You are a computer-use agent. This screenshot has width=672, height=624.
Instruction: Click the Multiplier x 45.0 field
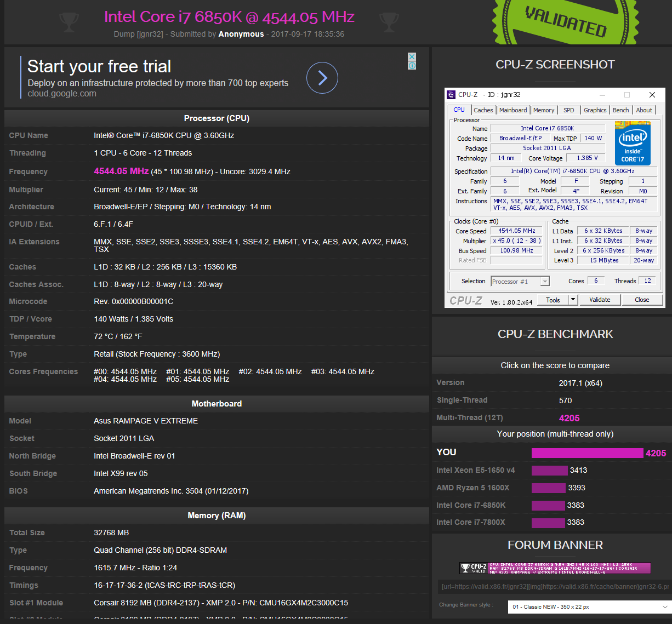tap(517, 241)
